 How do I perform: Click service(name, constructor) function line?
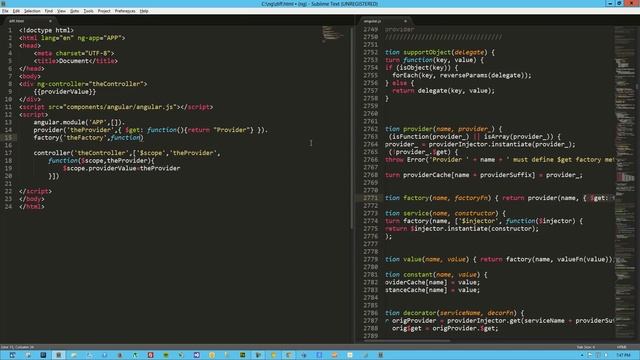click(x=445, y=213)
